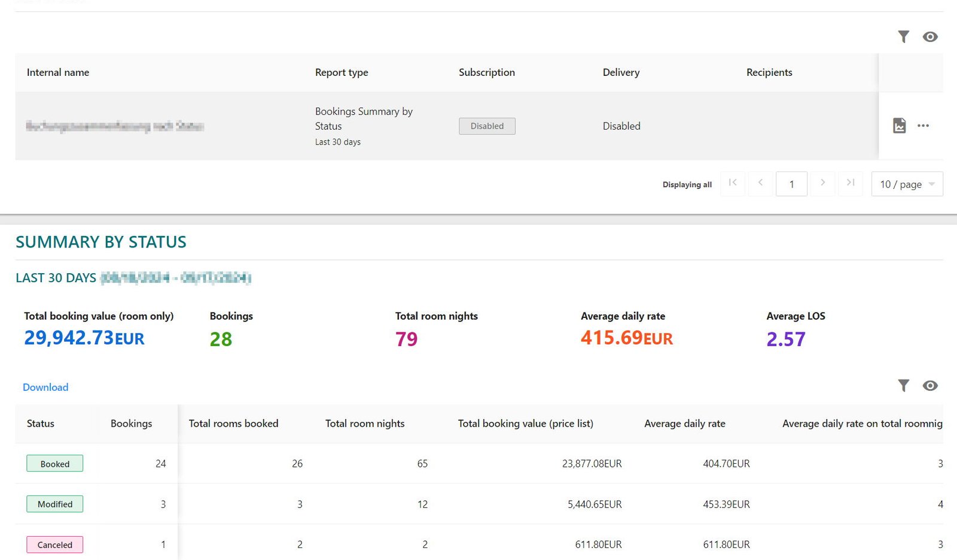Viewport: 957px width, 560px height.
Task: Click the 65 room nights cell in Booked row
Action: tap(422, 464)
